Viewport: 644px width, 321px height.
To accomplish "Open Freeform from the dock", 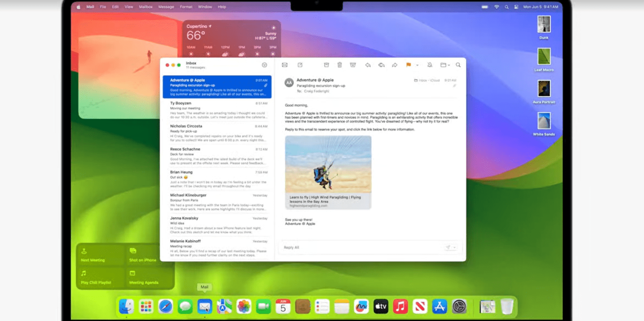I will pos(361,307).
